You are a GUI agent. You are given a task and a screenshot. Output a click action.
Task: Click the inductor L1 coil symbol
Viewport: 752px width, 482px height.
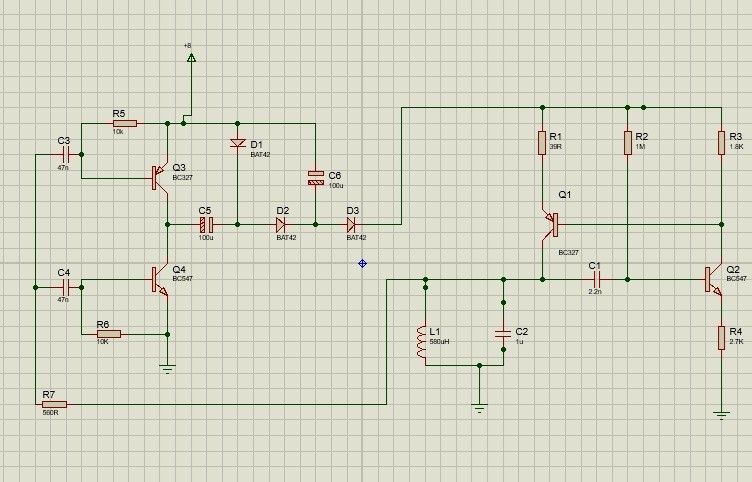click(x=422, y=341)
